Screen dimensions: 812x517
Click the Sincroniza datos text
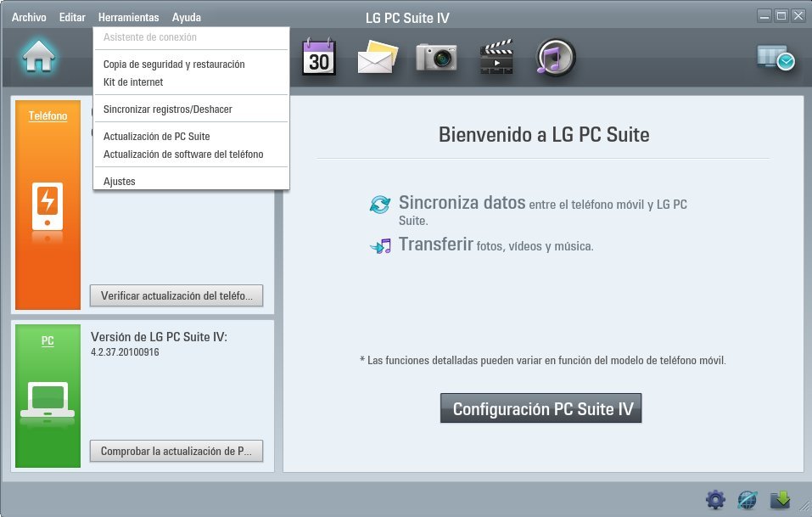click(462, 203)
